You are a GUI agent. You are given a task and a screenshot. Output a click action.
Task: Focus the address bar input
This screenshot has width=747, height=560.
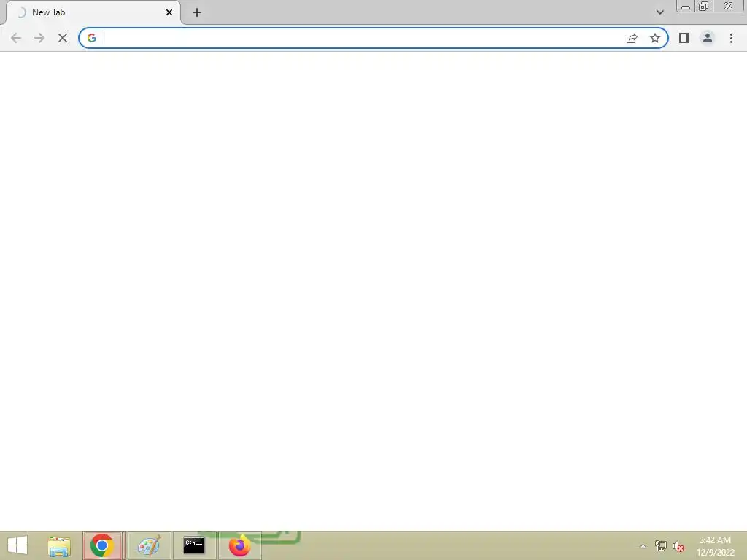pos(362,38)
